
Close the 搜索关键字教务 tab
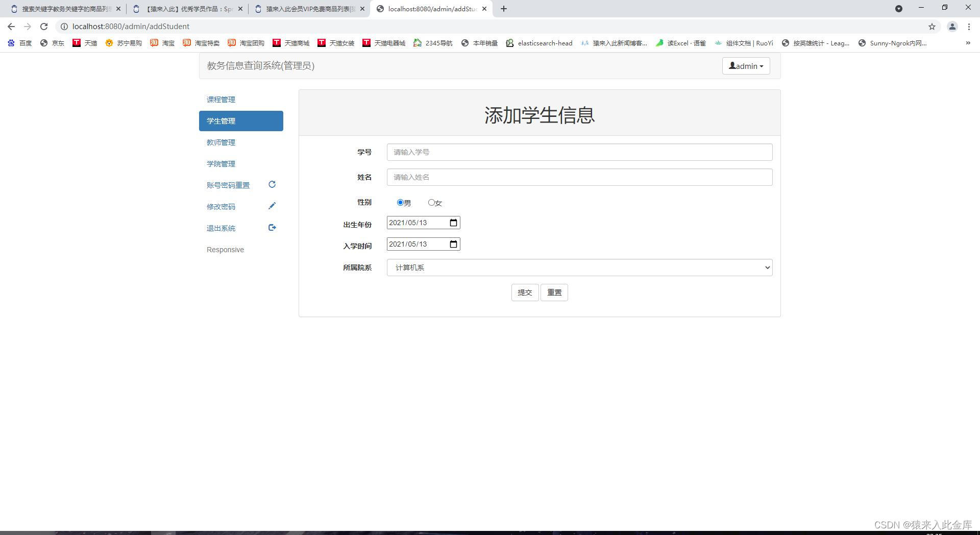(x=118, y=9)
